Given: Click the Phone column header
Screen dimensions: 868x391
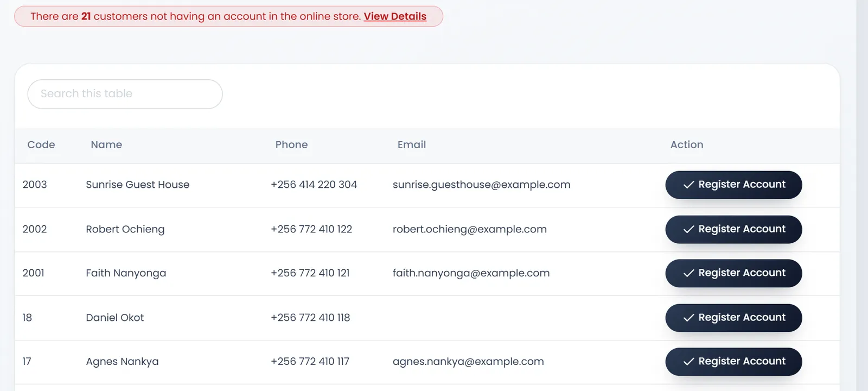Looking at the screenshot, I should (x=291, y=145).
